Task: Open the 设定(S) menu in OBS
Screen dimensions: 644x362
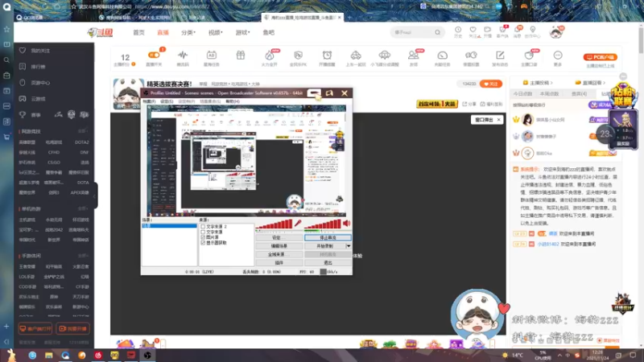Action: point(167,101)
